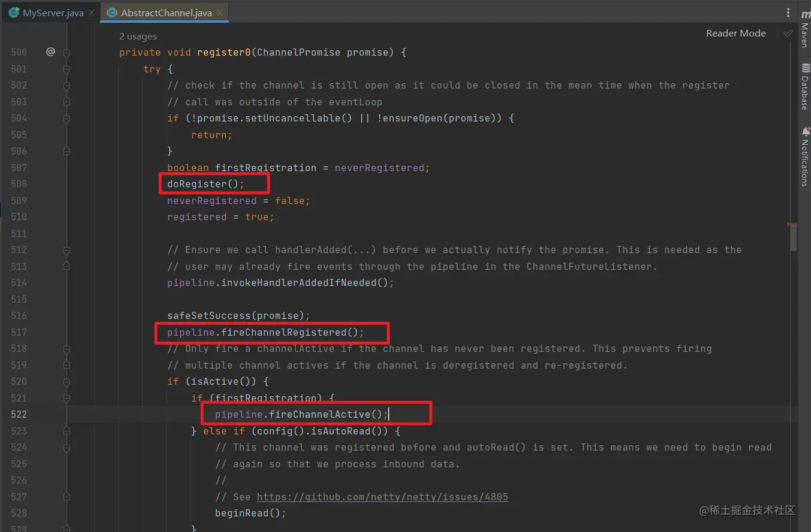Screen dimensions: 811x532
Task: Fold the comment block starting line 502
Action: (x=66, y=86)
